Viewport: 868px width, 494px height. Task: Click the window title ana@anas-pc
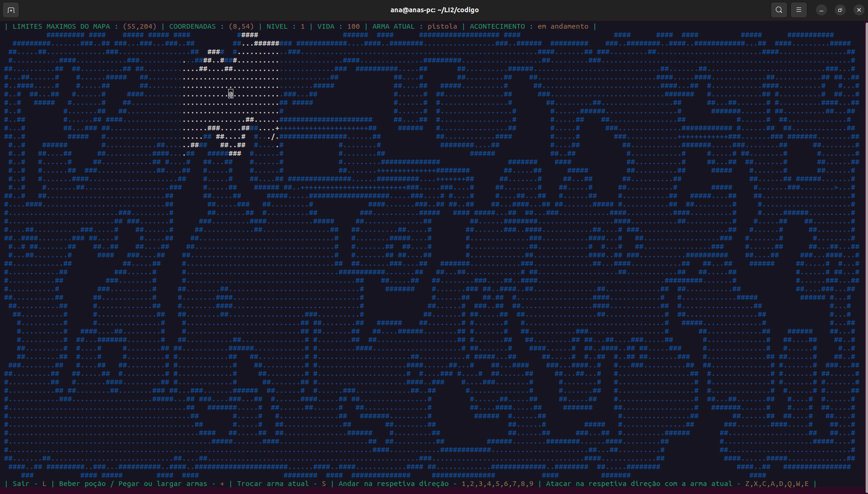(434, 10)
